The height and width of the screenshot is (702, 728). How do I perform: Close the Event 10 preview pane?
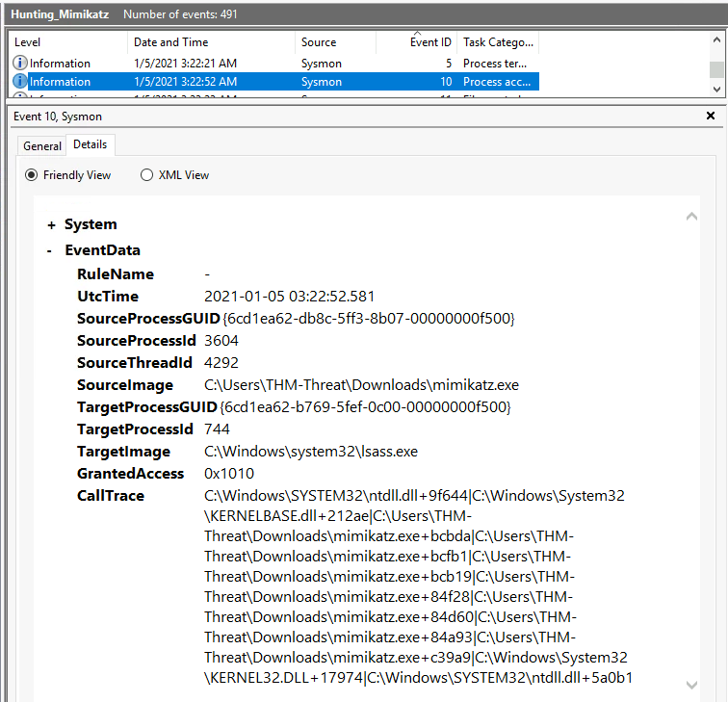click(x=711, y=116)
